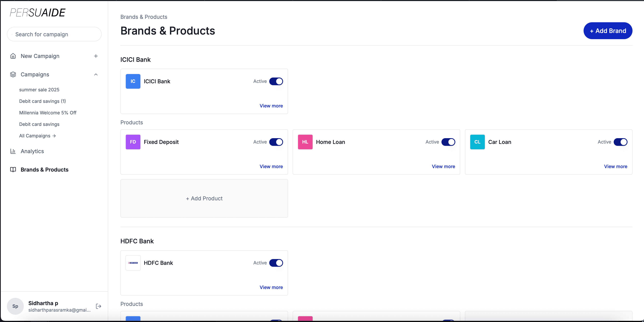Click the Brands & Products breadcrumb
The height and width of the screenshot is (322, 644).
[144, 17]
